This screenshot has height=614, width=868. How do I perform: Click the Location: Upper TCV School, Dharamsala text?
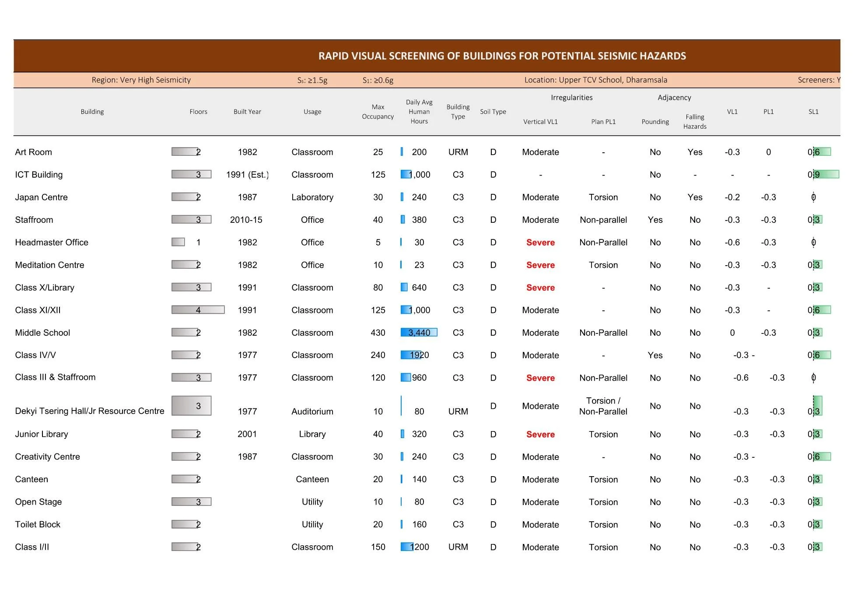tap(595, 80)
